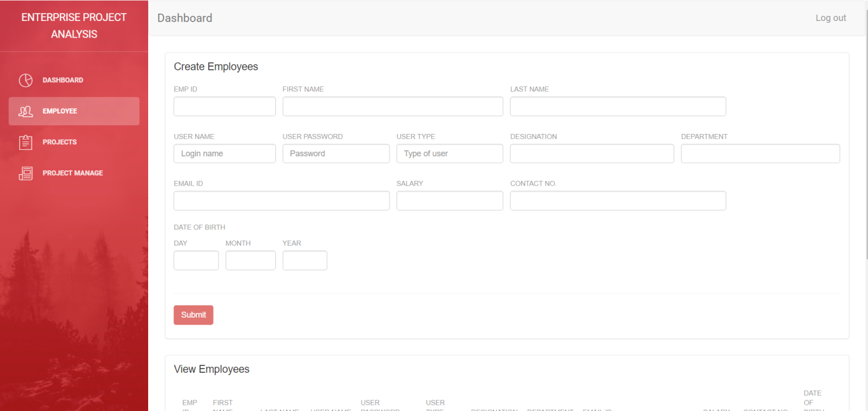Click the SALARY label

(x=410, y=184)
